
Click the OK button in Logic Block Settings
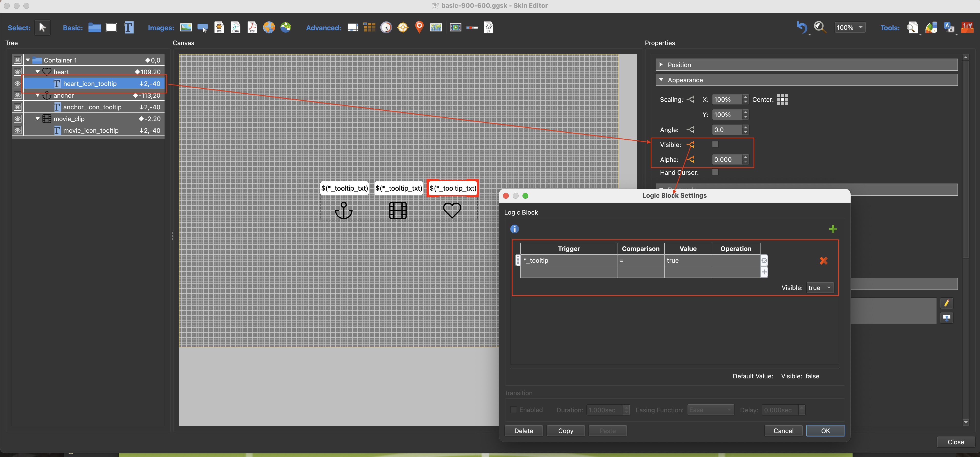pos(825,431)
